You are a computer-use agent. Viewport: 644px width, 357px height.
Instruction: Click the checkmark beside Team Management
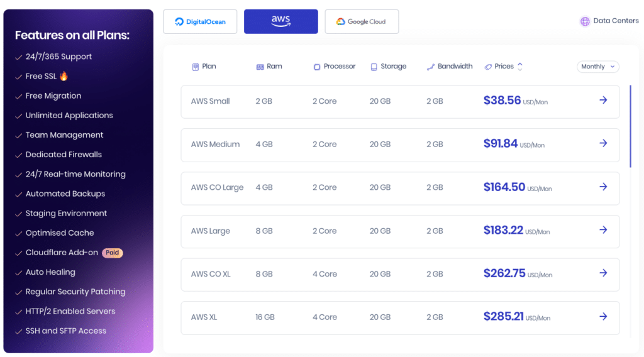pyautogui.click(x=18, y=136)
